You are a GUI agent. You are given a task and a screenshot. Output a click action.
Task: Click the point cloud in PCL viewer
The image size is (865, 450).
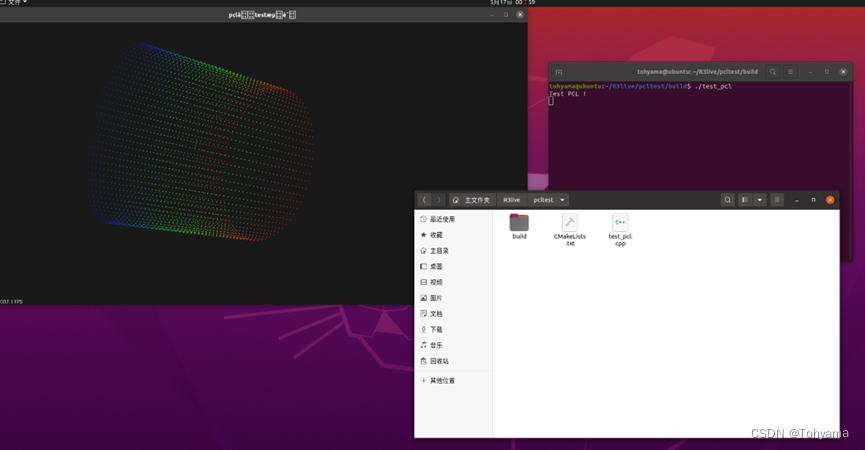point(200,142)
